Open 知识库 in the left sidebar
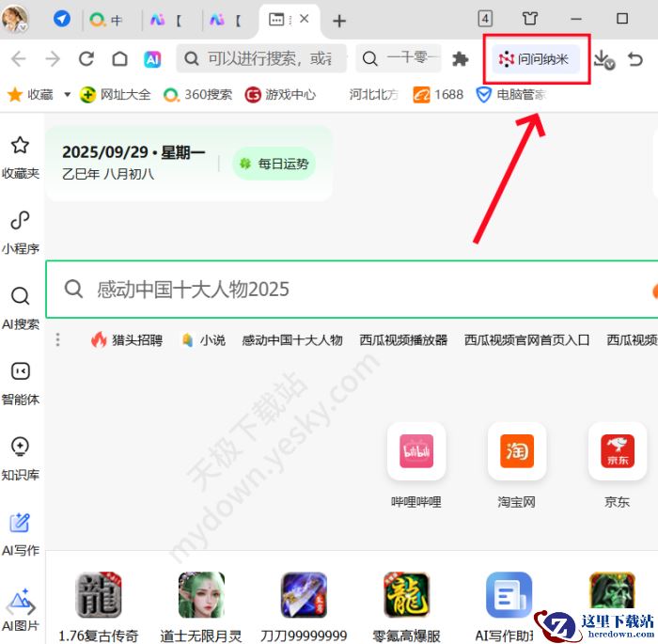This screenshot has height=644, width=658. (20, 459)
